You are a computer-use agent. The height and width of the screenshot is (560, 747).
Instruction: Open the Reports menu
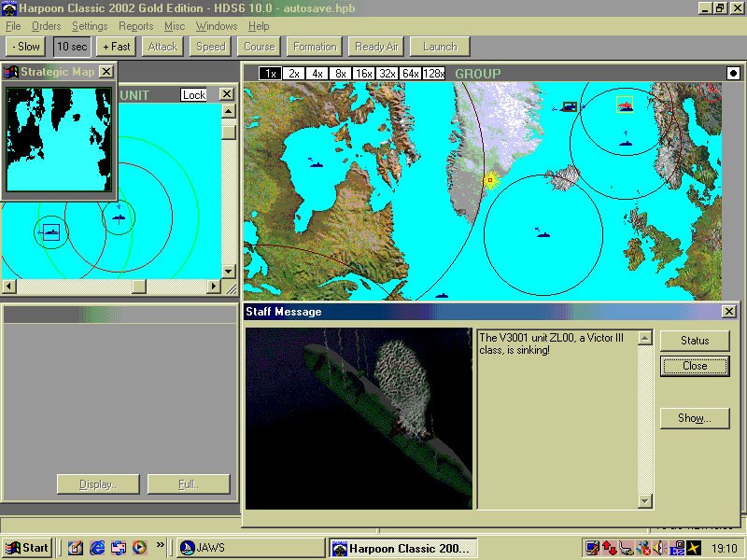point(135,26)
